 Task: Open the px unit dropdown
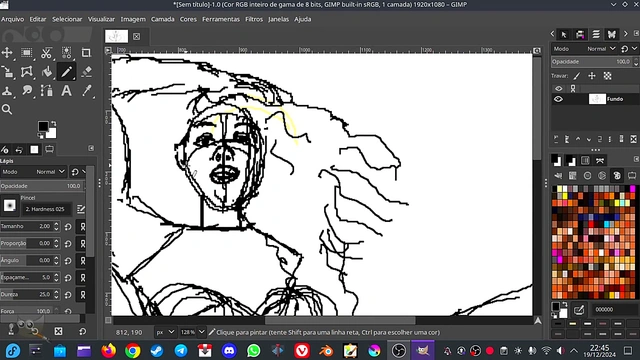click(165, 332)
